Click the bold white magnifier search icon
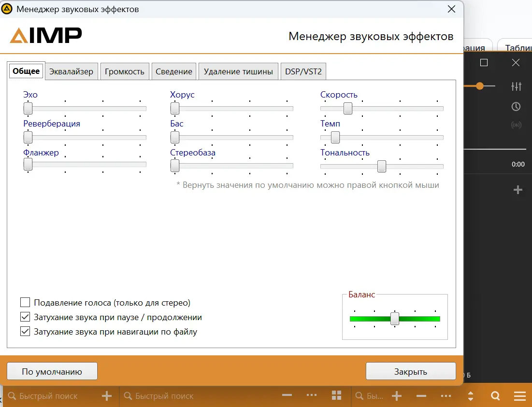The width and height of the screenshot is (532, 407). [495, 396]
